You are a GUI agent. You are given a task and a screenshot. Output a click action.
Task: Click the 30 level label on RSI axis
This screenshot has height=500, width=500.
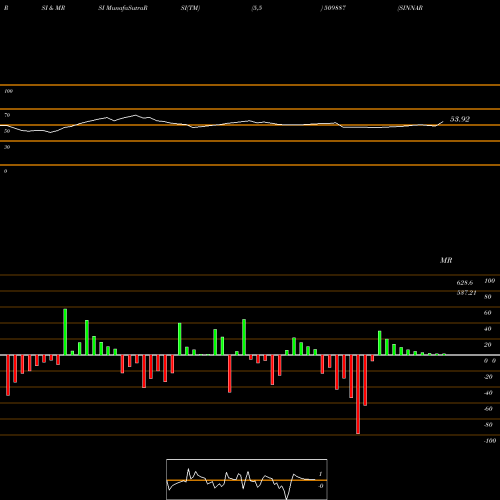(x=7, y=147)
